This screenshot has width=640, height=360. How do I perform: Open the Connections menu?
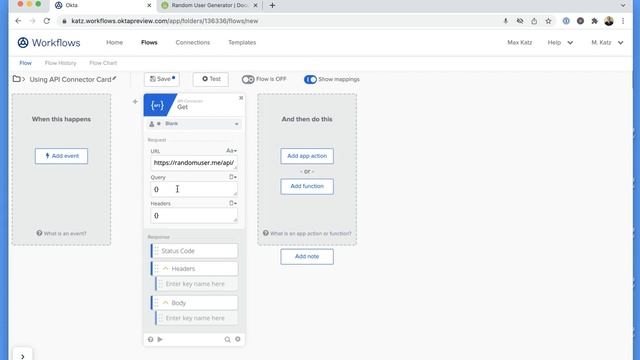click(193, 42)
